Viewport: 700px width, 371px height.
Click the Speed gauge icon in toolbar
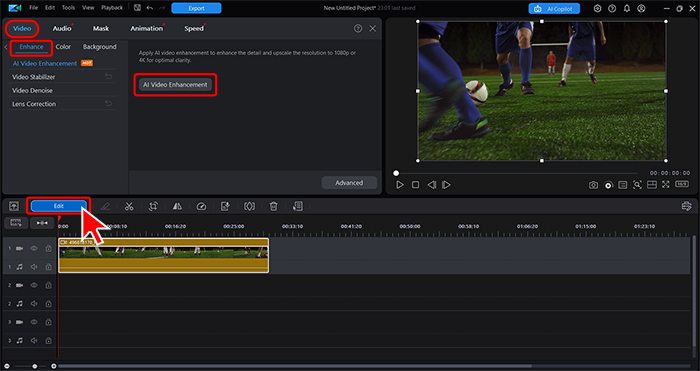pyautogui.click(x=201, y=206)
